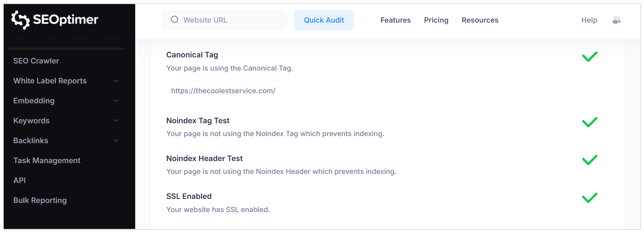Click the green checkmark next to SSL Enabled
This screenshot has height=233, width=644.
tap(590, 198)
